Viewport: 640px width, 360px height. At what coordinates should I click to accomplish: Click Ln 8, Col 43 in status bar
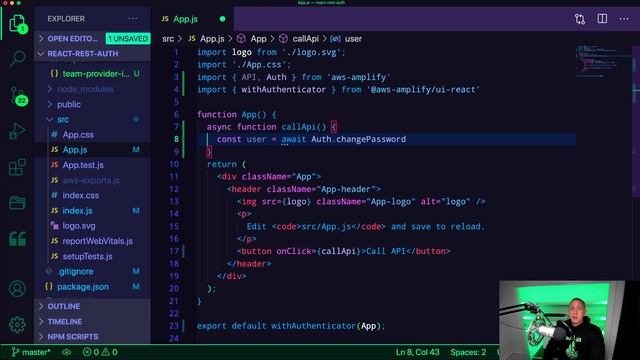point(418,352)
